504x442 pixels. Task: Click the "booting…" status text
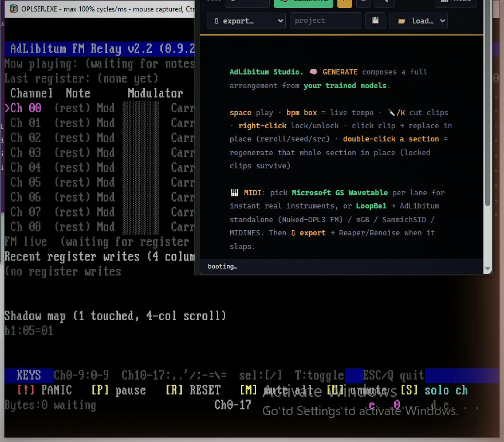click(222, 266)
